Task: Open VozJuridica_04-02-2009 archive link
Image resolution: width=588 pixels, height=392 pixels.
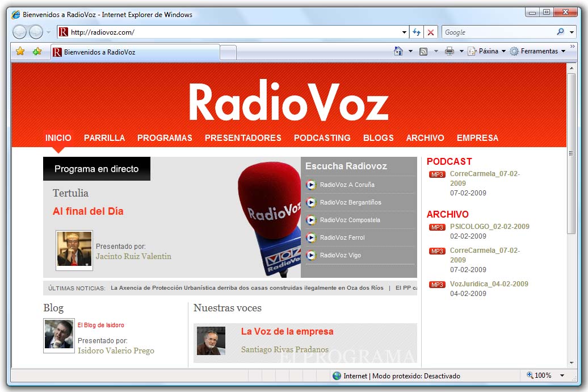Action: (x=489, y=284)
